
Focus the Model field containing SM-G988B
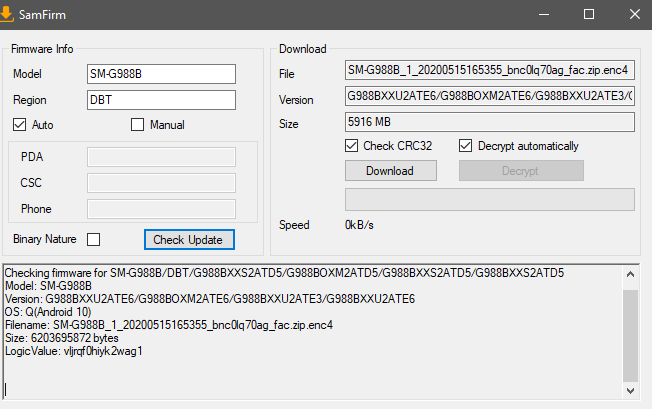(x=161, y=74)
